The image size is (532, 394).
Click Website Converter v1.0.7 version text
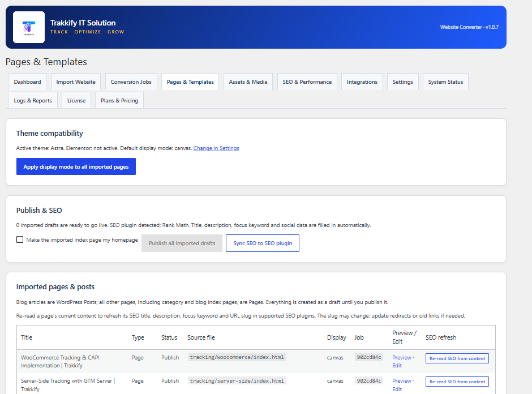pos(469,27)
